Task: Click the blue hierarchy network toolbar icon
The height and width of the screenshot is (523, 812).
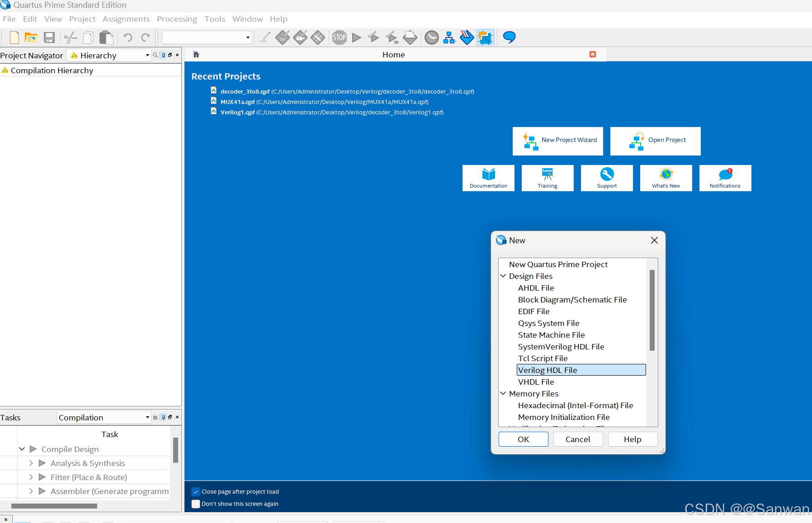Action: [449, 38]
